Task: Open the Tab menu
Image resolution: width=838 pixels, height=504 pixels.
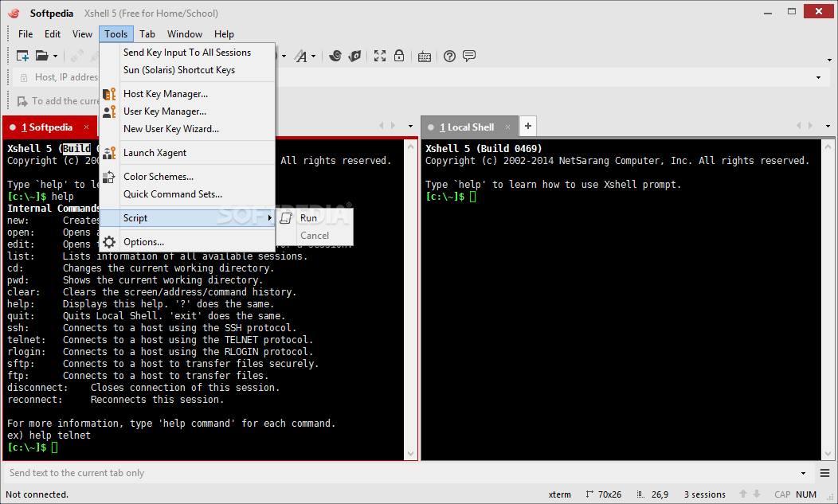Action: pyautogui.click(x=147, y=34)
